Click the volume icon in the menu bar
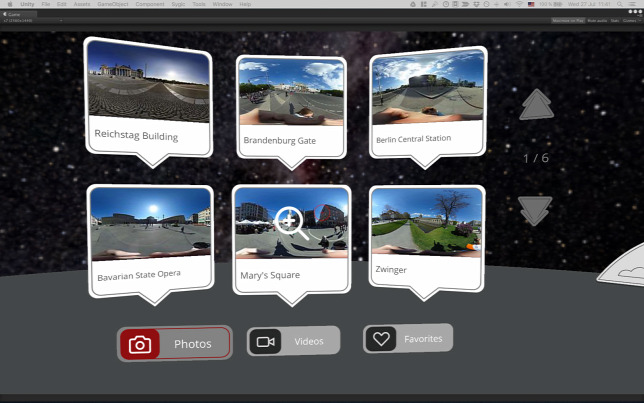This screenshot has width=644, height=403. 507,4
